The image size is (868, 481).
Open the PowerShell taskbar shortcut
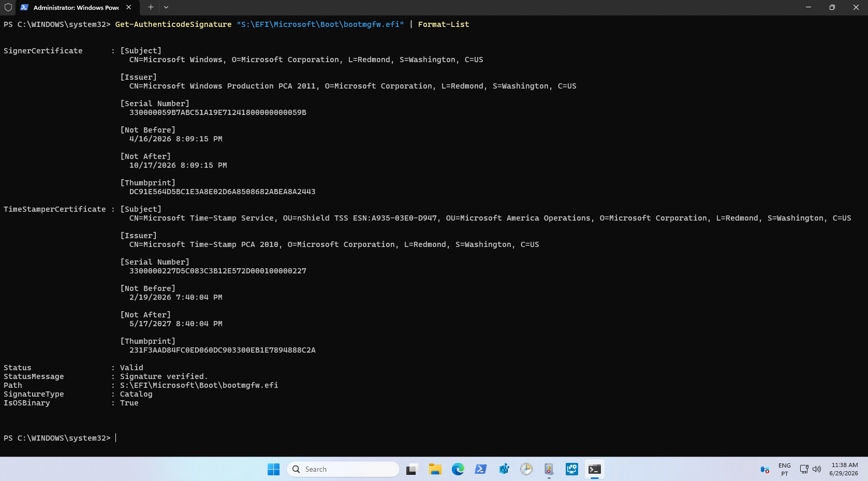480,469
